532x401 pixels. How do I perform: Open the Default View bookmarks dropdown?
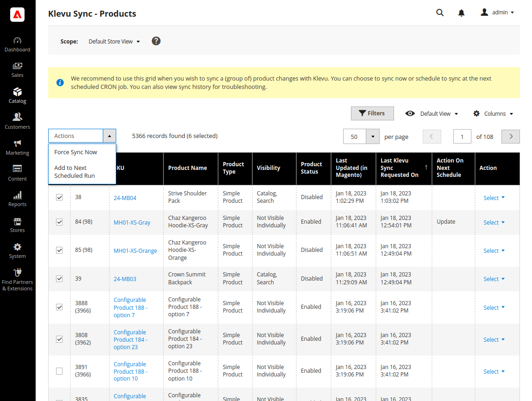click(x=439, y=113)
